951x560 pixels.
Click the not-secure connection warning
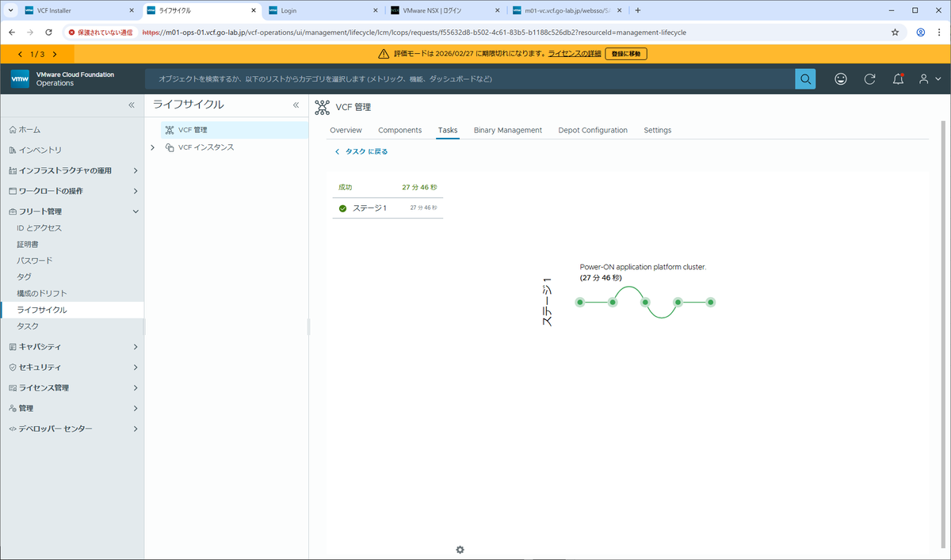pyautogui.click(x=100, y=32)
